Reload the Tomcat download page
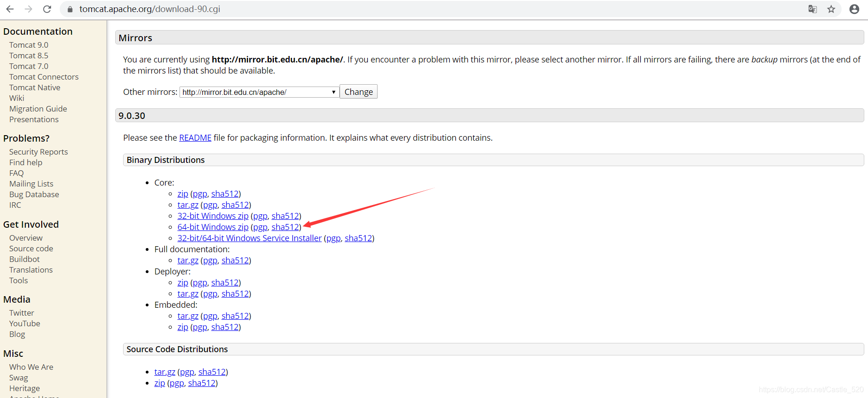The width and height of the screenshot is (868, 398). [x=47, y=9]
